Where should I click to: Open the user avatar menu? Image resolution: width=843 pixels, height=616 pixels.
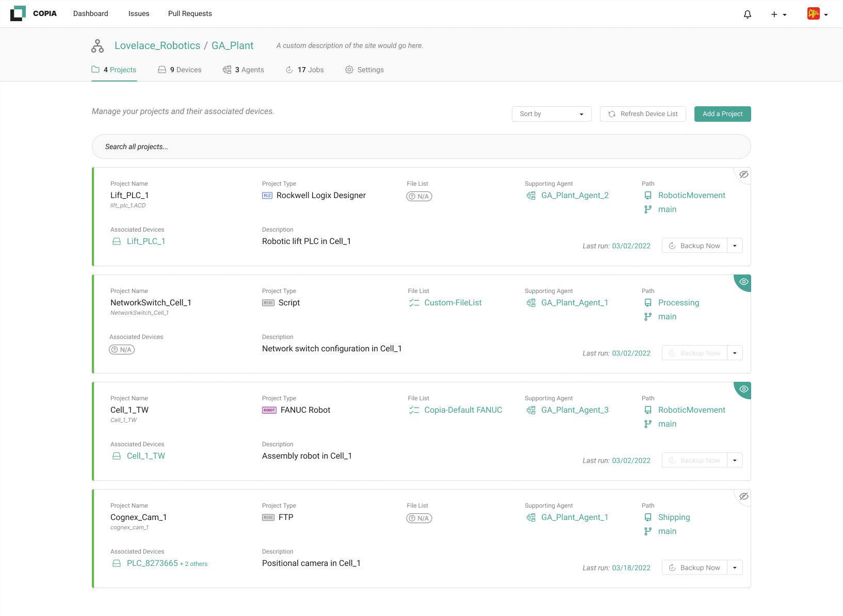[x=818, y=14]
